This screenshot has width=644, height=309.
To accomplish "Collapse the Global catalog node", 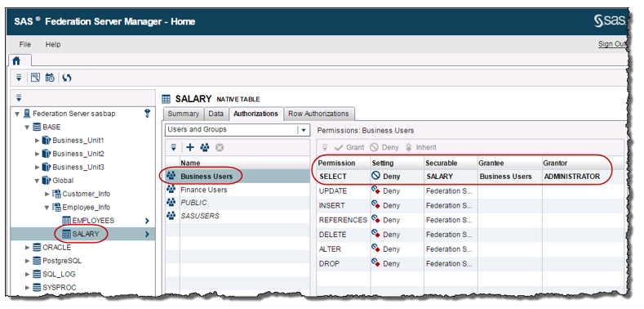I will [38, 181].
